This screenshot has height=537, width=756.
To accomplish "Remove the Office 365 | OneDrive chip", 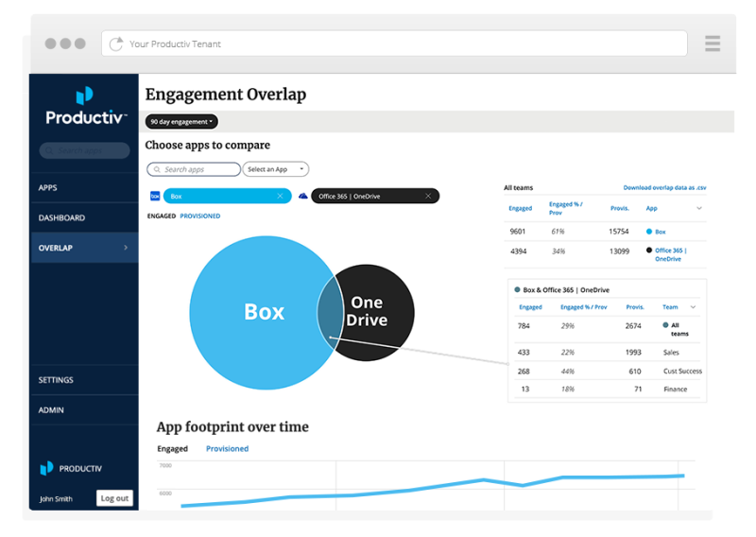I will [428, 196].
